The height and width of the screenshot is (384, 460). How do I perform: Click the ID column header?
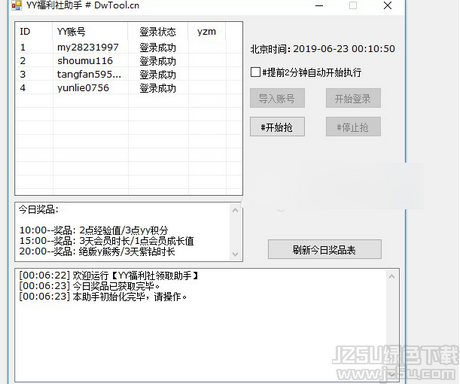coord(33,32)
